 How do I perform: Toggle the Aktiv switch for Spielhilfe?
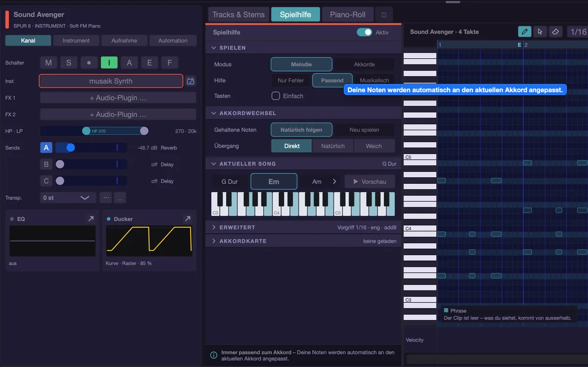click(364, 32)
